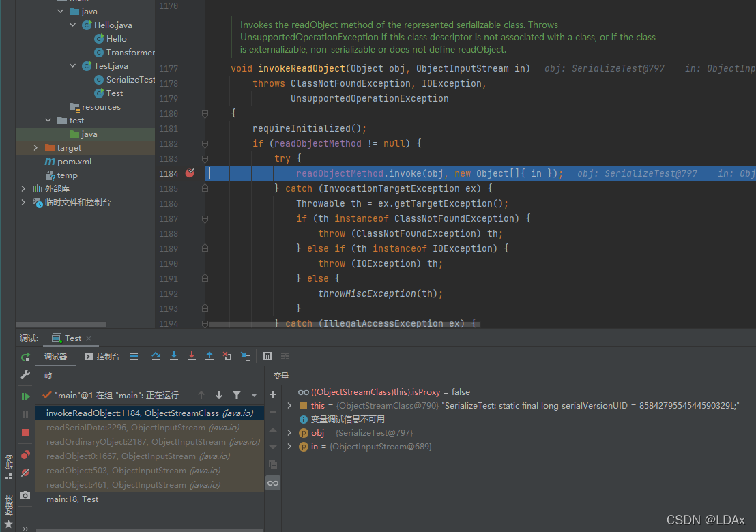The image size is (756, 532).
Task: Select the 调试器 debugger tab
Action: click(x=56, y=357)
